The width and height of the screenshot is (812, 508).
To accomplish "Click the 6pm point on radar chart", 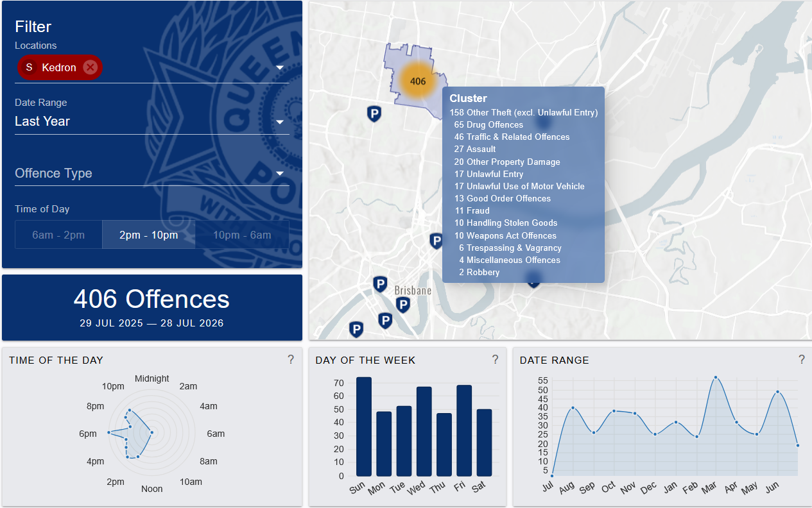I will coord(108,433).
